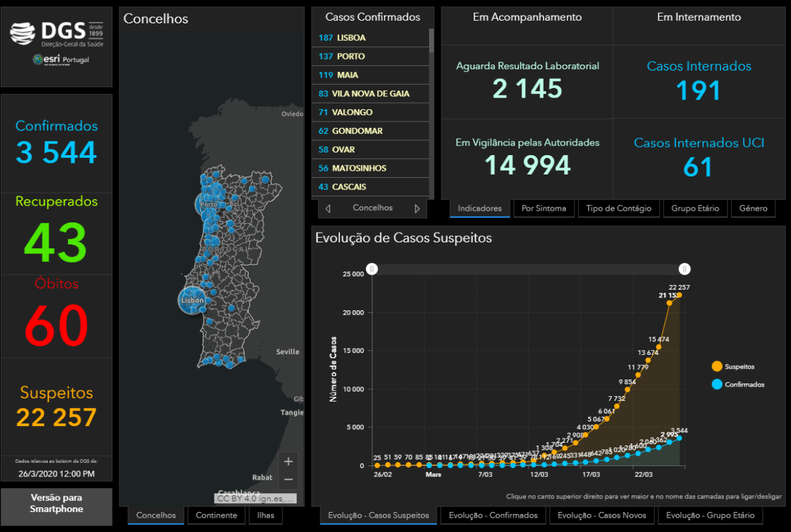Go to previous page of Concelhos list
Viewport: 791px width, 532px height.
(328, 209)
